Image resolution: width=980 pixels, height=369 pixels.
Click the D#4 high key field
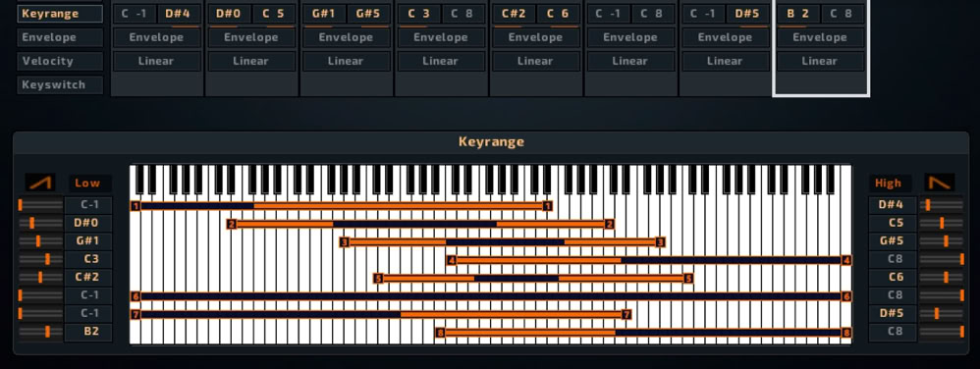tap(179, 14)
